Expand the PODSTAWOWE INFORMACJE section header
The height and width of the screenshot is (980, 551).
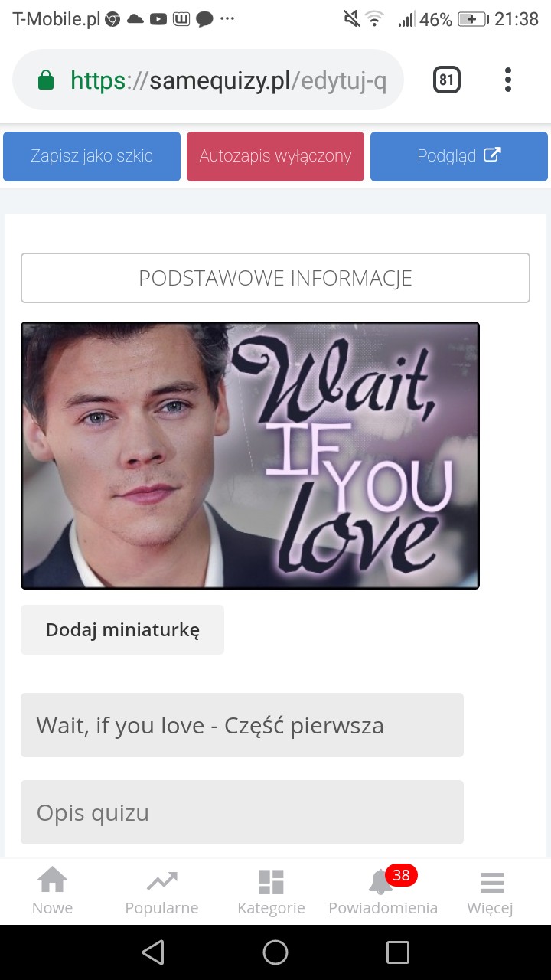(275, 278)
